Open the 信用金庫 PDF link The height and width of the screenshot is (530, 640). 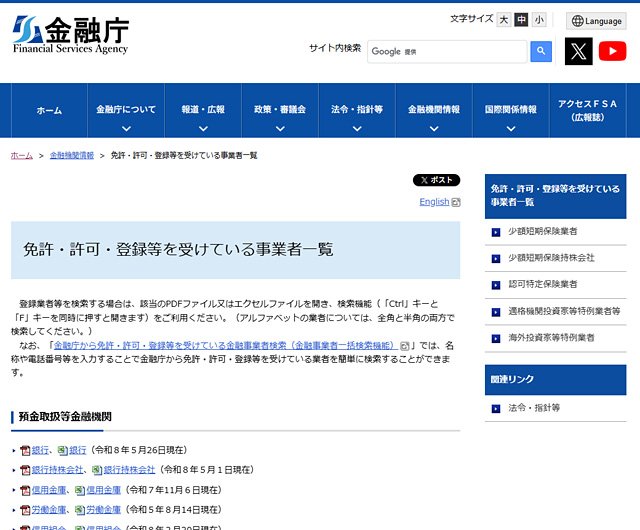point(49,490)
